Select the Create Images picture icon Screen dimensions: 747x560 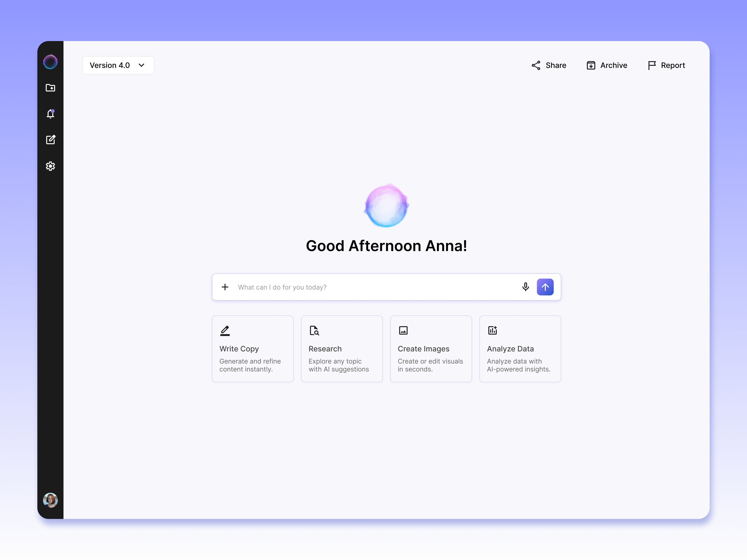(403, 330)
